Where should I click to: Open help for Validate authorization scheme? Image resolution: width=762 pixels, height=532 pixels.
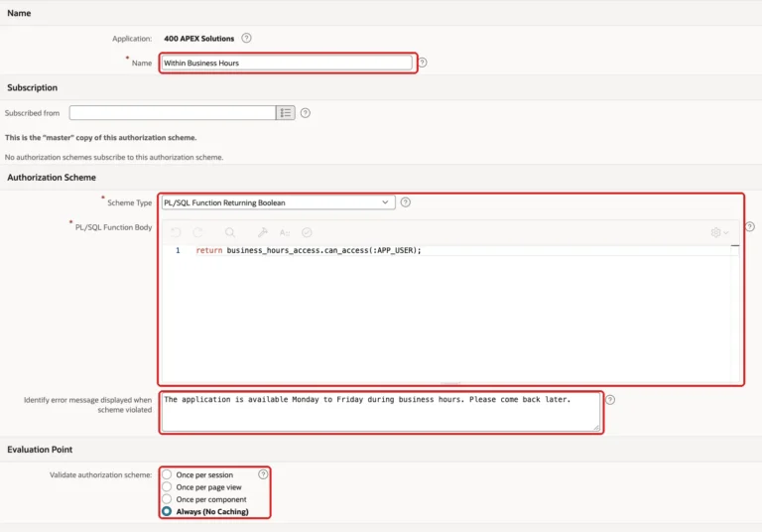point(263,474)
